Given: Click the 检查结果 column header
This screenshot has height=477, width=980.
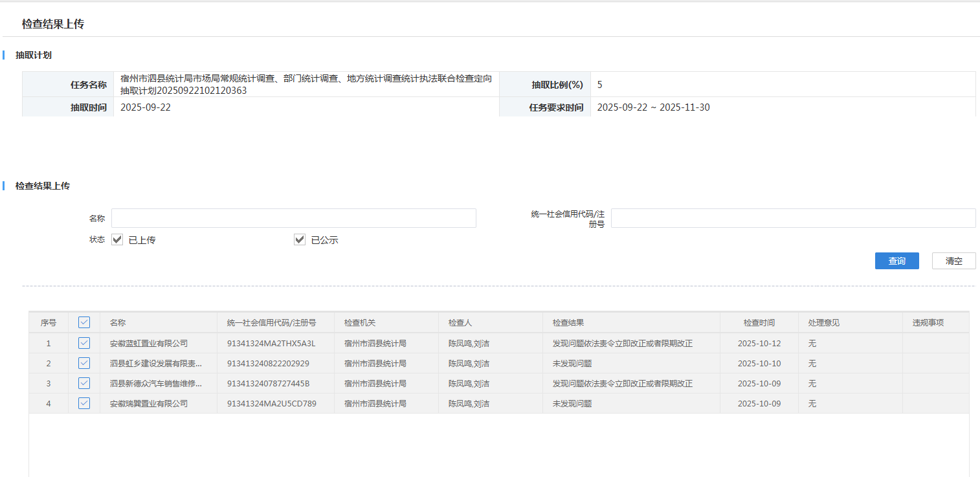Looking at the screenshot, I should click(x=568, y=322).
